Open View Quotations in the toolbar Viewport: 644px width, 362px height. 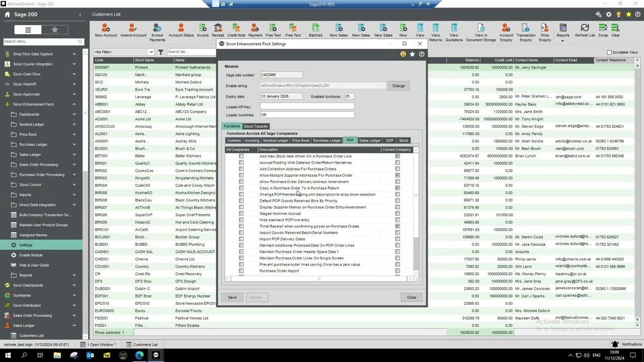[454, 33]
